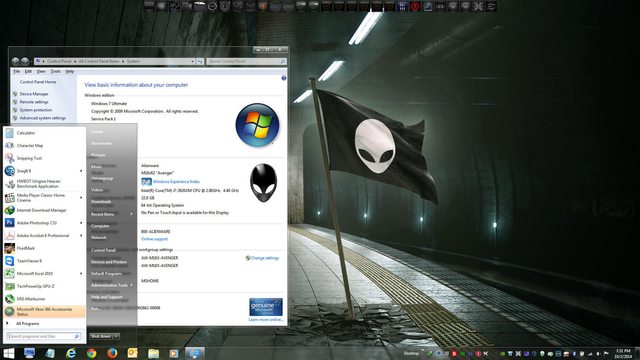Open Calculator from the Start menu

point(44,133)
